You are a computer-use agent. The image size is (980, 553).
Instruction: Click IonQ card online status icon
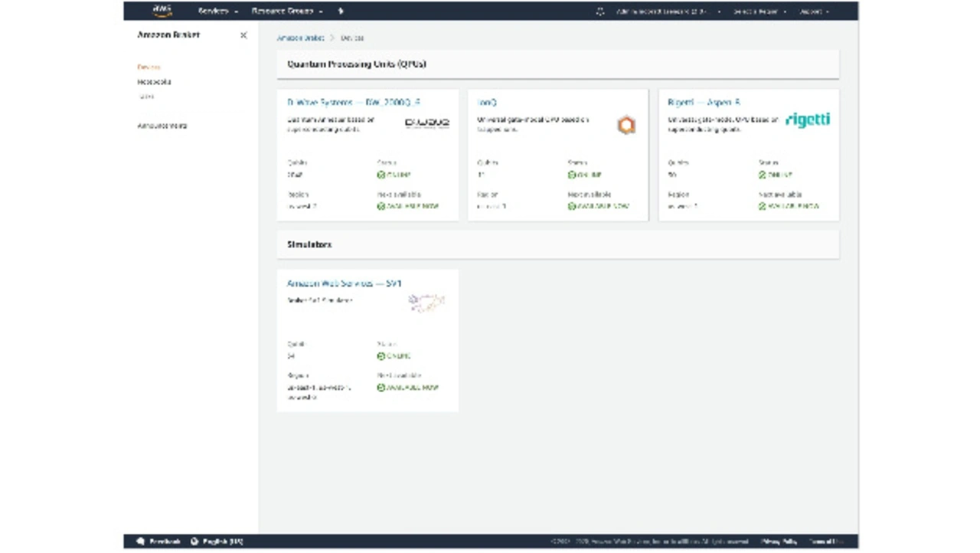coord(571,175)
